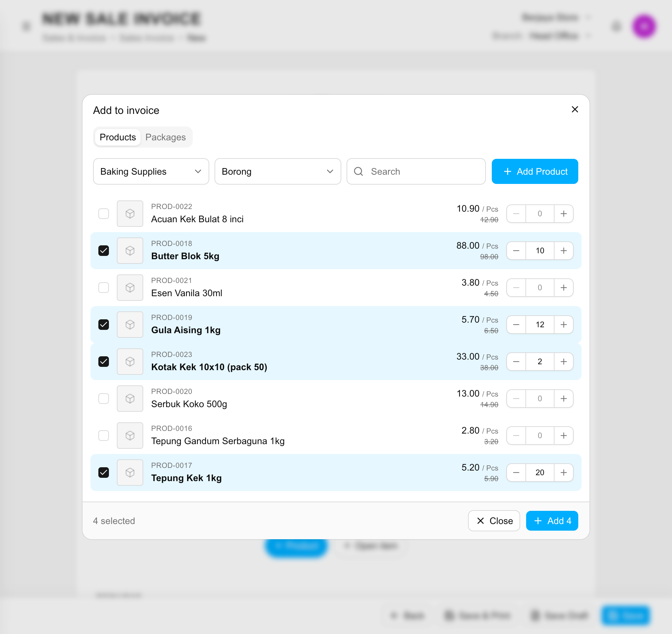The height and width of the screenshot is (634, 672).
Task: Increase quantity for Acuan Kek Bulat 8 inci
Action: [563, 214]
